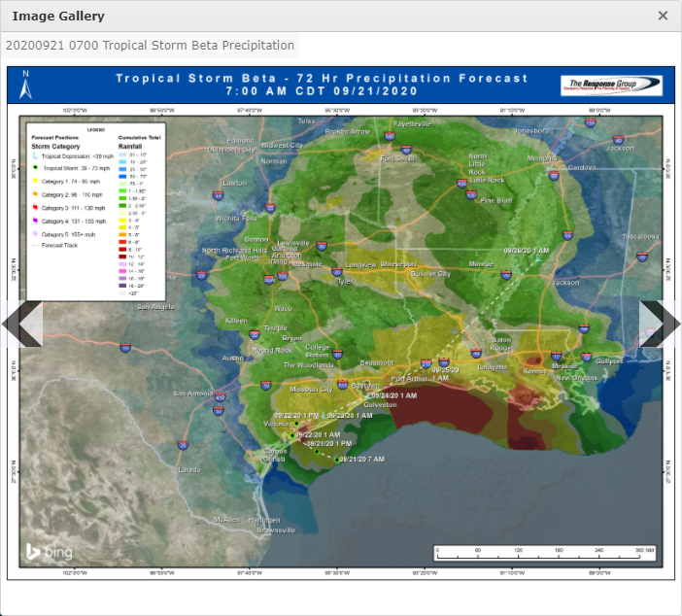Click the Rainfall heading in the legend
682x616 pixels.
(130, 146)
